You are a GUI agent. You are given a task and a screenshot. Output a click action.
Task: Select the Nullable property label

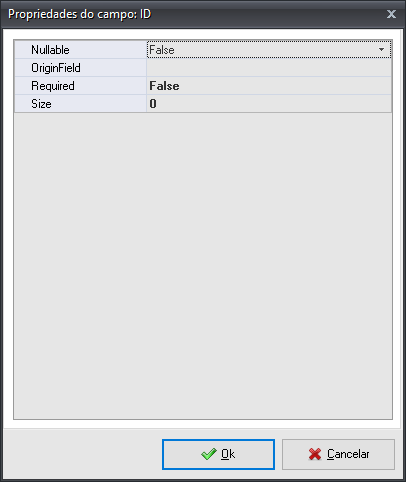50,50
